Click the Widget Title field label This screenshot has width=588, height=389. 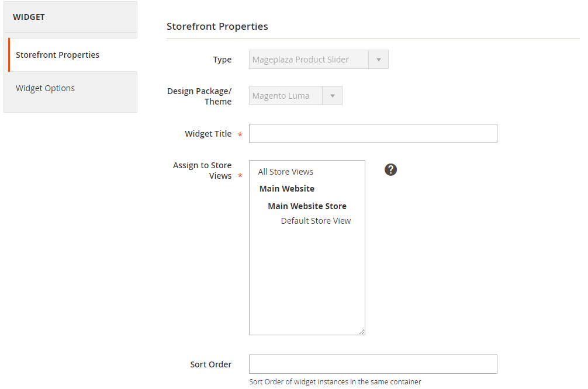(x=208, y=134)
